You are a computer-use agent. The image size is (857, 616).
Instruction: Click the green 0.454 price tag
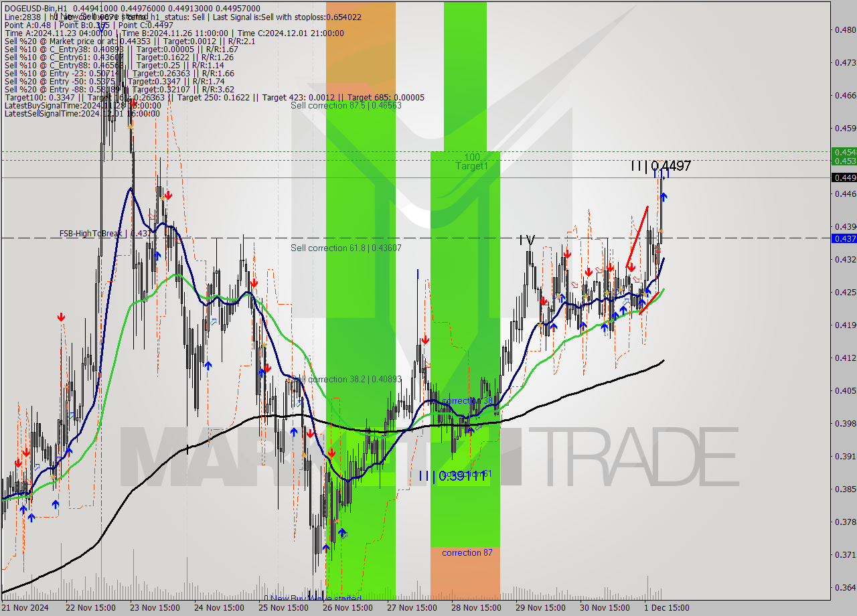click(844, 152)
